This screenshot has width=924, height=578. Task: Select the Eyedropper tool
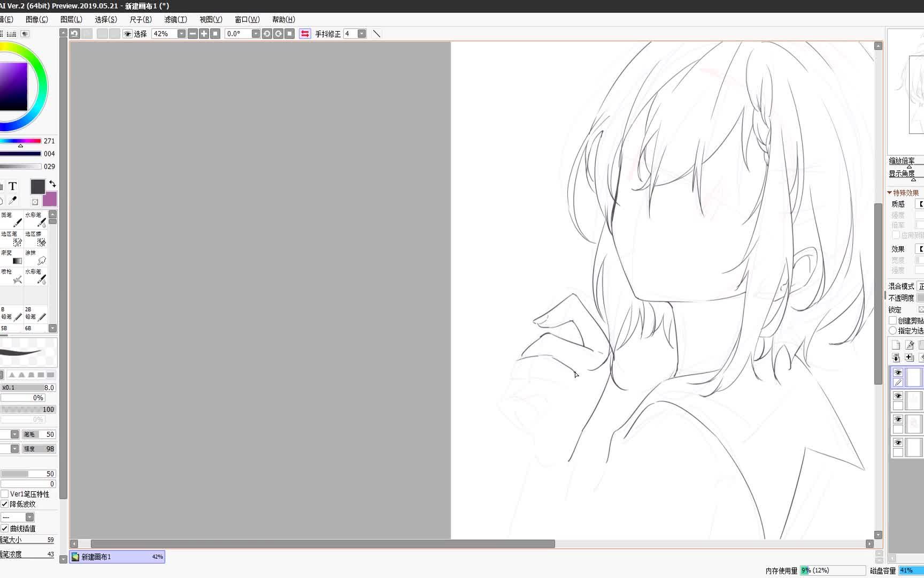[12, 201]
